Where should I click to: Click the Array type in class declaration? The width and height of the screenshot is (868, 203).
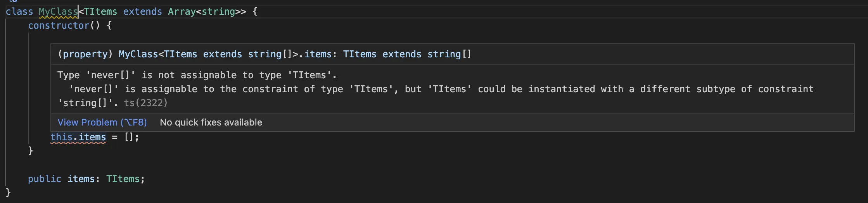[x=182, y=12]
